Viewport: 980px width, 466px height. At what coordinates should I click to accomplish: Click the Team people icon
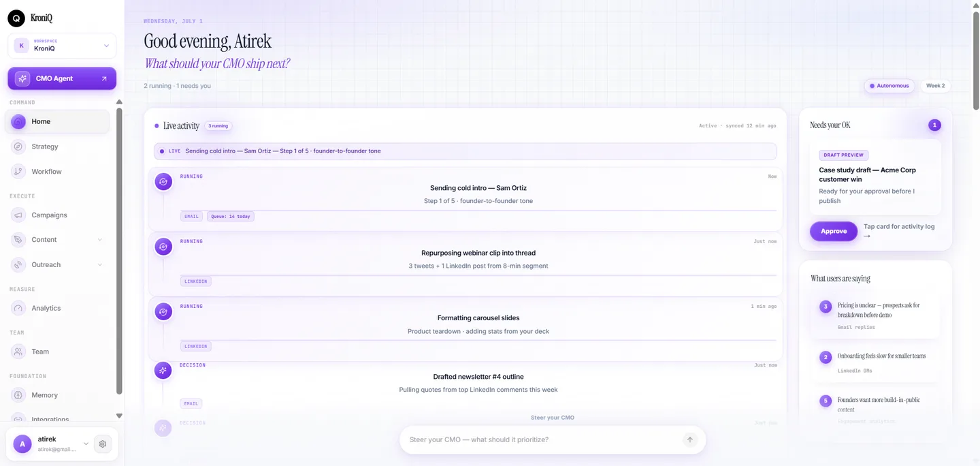click(x=18, y=352)
